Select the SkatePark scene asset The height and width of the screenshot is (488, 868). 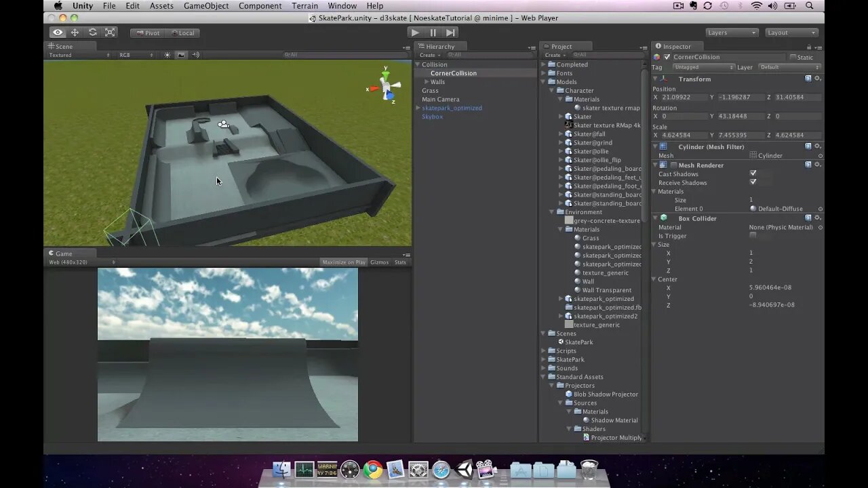(578, 342)
